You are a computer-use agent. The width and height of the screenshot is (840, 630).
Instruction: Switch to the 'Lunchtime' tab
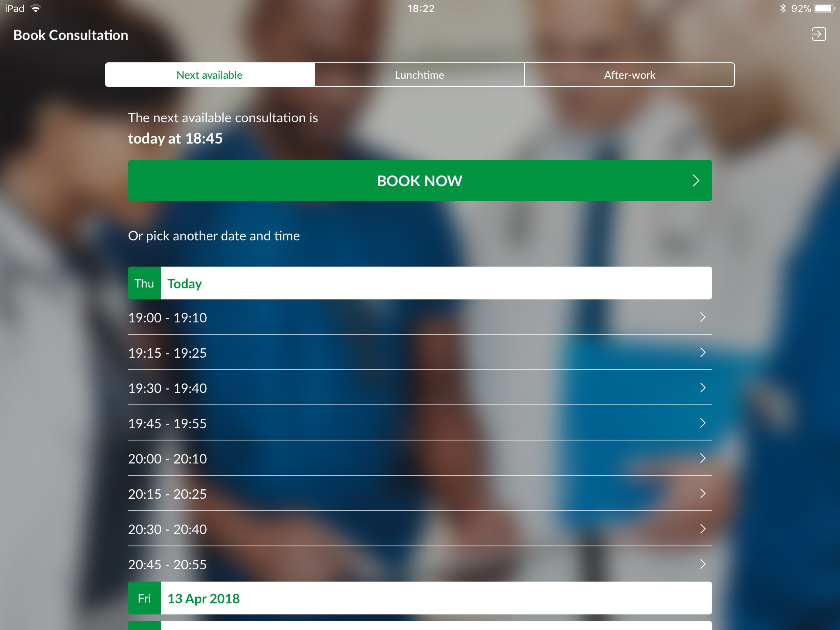pyautogui.click(x=419, y=75)
